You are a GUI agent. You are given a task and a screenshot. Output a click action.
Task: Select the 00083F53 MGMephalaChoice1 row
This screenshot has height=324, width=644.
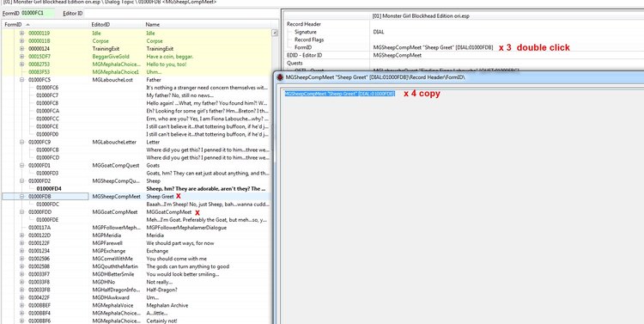(137, 72)
